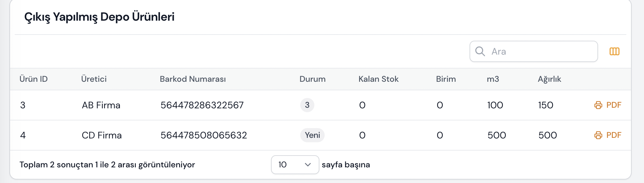
Task: Click the Kalan Stok column header
Action: [x=378, y=79]
